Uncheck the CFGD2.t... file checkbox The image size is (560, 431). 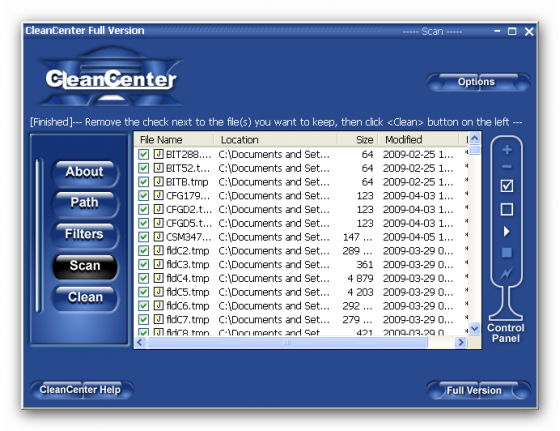coord(143,209)
